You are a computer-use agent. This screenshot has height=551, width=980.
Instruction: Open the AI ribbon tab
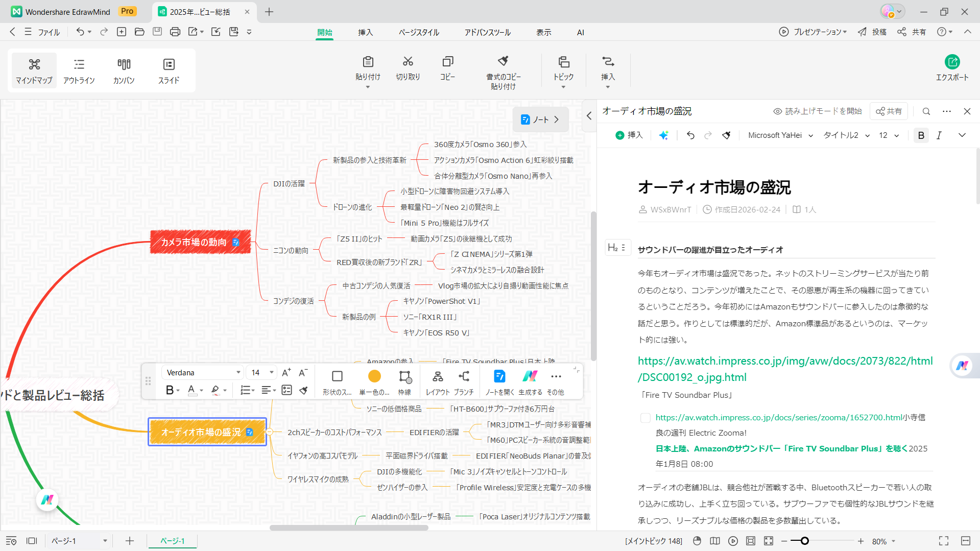tap(580, 32)
